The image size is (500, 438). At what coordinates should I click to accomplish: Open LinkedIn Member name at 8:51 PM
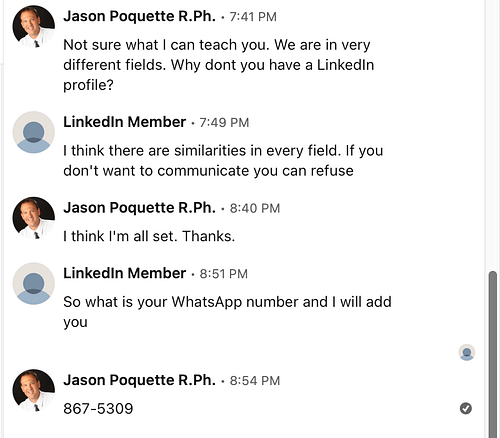pyautogui.click(x=124, y=273)
